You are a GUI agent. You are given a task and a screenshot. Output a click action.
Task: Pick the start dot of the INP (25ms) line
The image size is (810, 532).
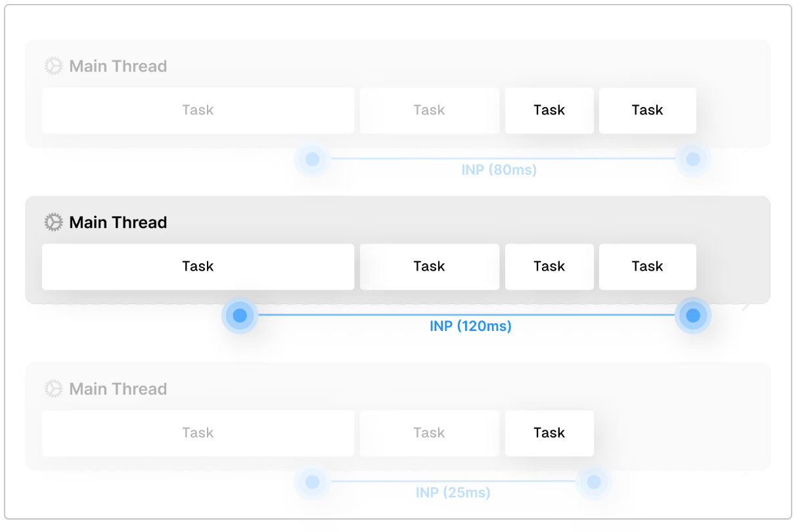[x=313, y=482]
